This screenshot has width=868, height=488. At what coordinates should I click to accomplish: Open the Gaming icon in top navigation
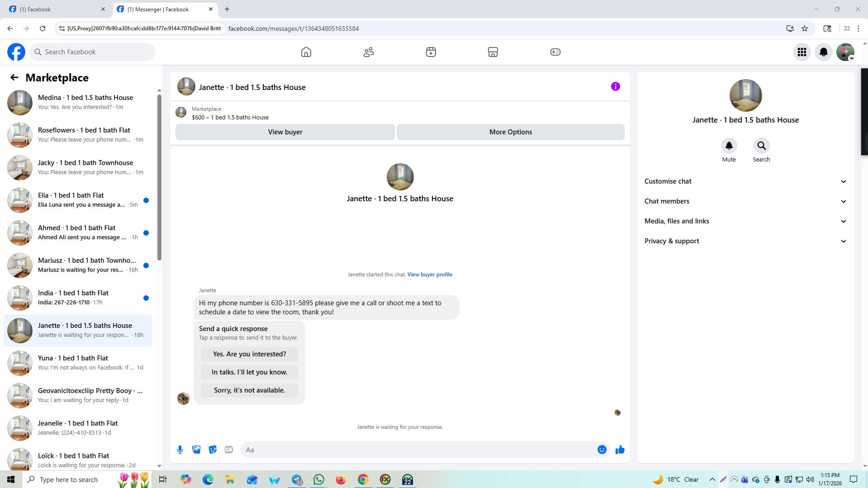[x=555, y=52]
